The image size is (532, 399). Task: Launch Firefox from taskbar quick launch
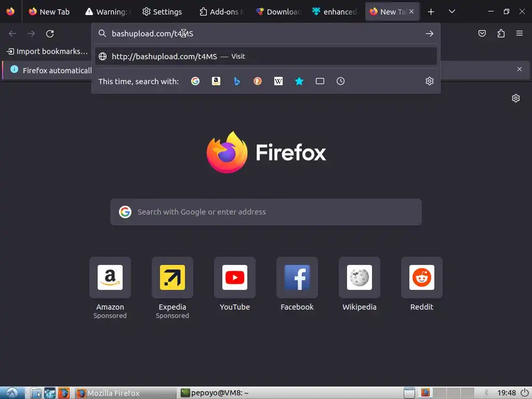click(x=64, y=393)
